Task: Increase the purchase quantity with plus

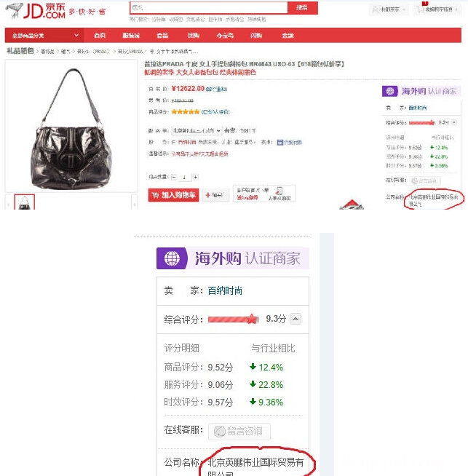Action: 196,177
